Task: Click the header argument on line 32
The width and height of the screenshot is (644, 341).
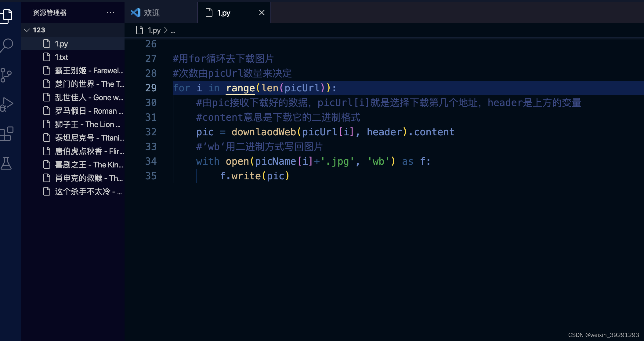Action: pos(385,132)
